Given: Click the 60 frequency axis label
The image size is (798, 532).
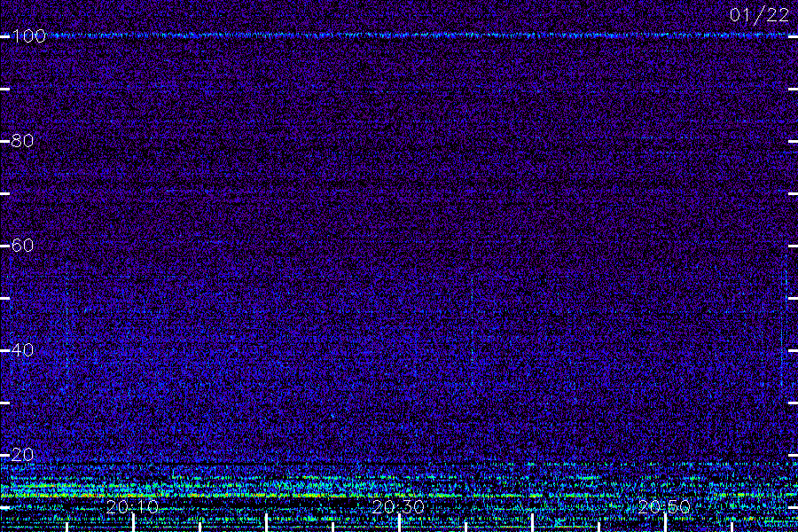Looking at the screenshot, I should [22, 246].
